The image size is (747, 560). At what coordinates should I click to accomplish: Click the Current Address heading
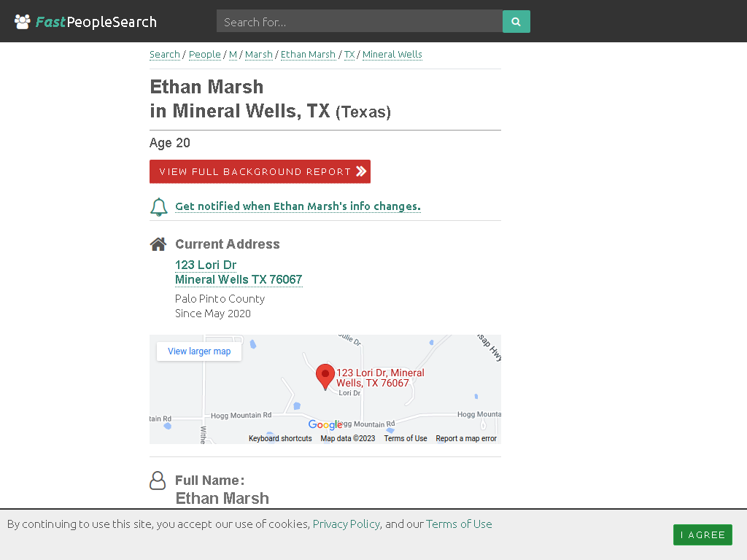[228, 244]
